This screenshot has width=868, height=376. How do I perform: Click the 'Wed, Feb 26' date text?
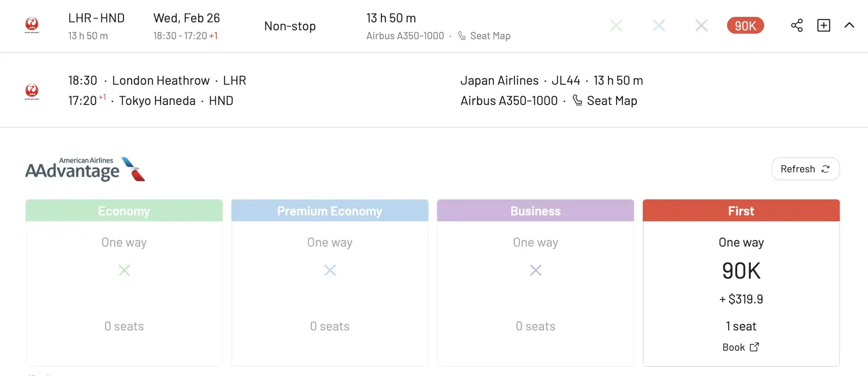point(186,18)
